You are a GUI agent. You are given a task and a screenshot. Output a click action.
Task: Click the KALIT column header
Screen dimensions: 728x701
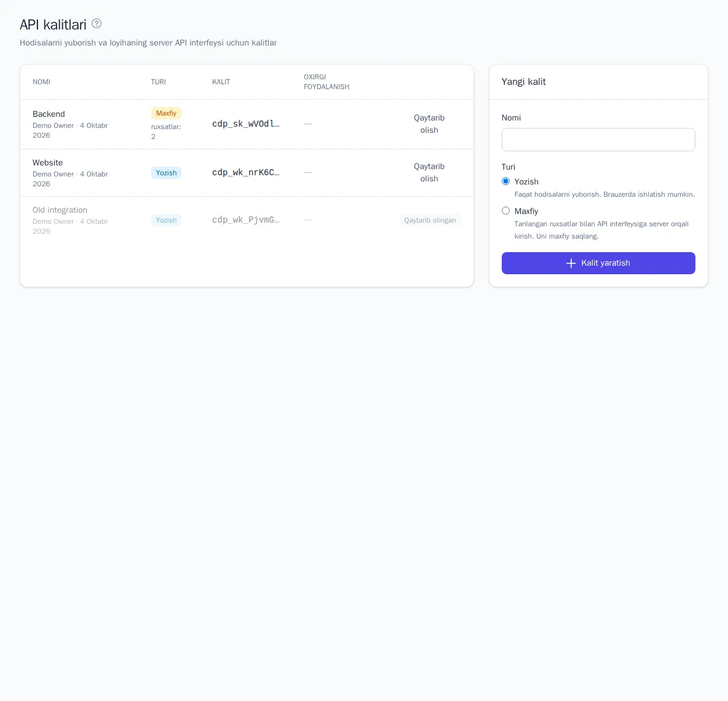point(221,82)
